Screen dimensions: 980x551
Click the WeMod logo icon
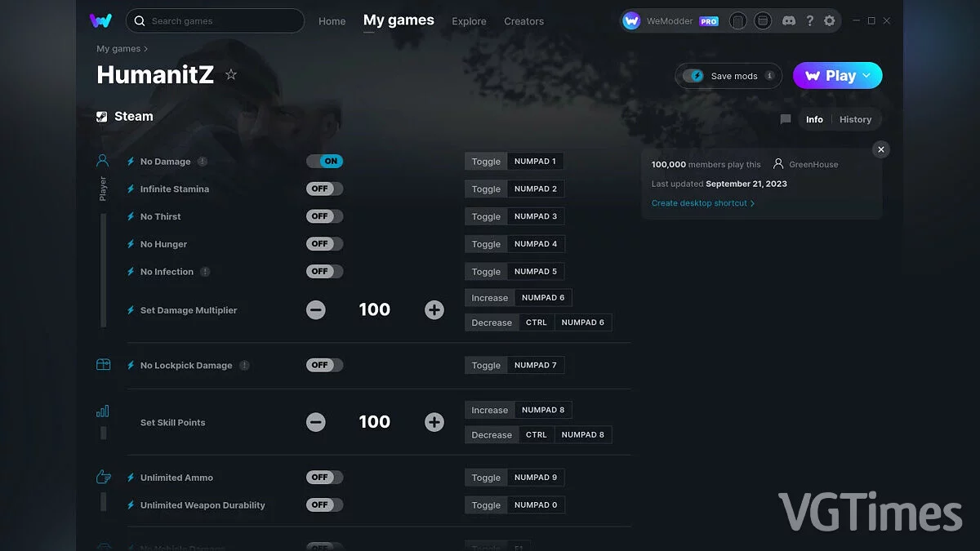100,20
